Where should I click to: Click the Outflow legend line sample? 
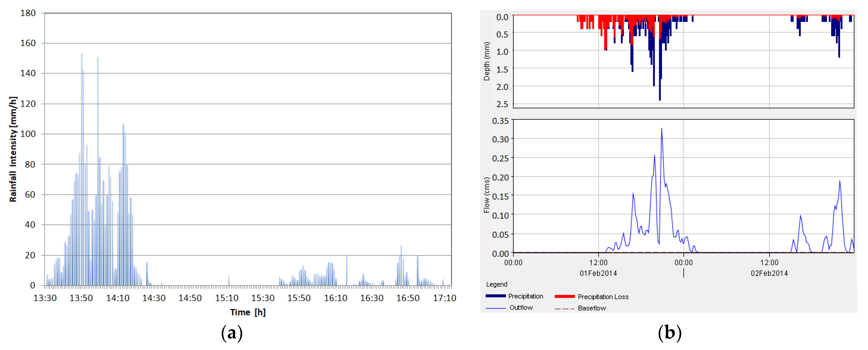point(495,308)
